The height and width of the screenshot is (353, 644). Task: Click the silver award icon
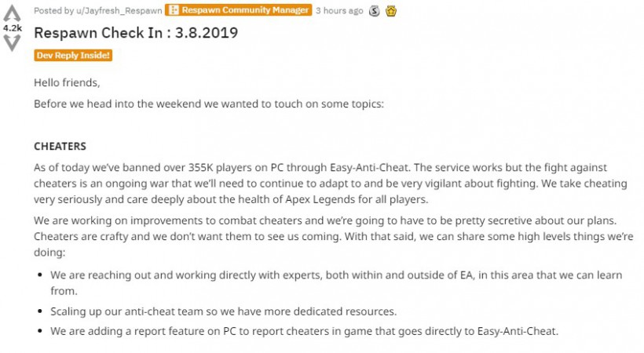click(375, 11)
